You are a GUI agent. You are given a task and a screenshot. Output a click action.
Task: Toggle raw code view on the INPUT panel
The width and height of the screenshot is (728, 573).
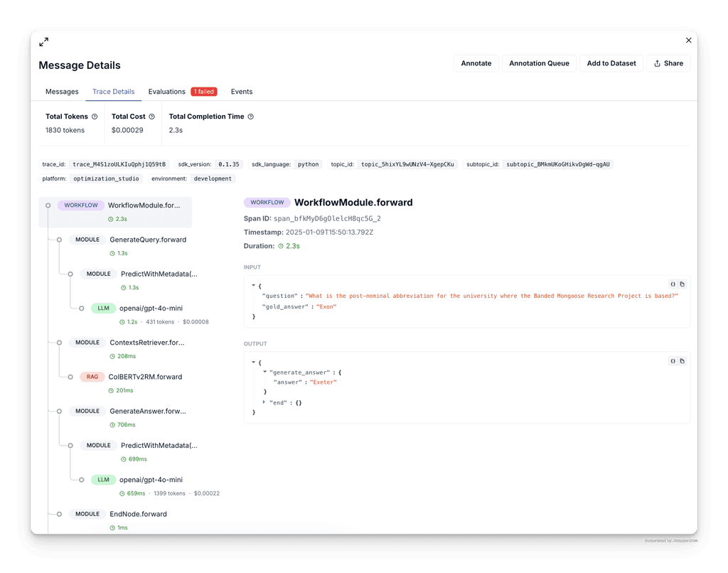673,284
